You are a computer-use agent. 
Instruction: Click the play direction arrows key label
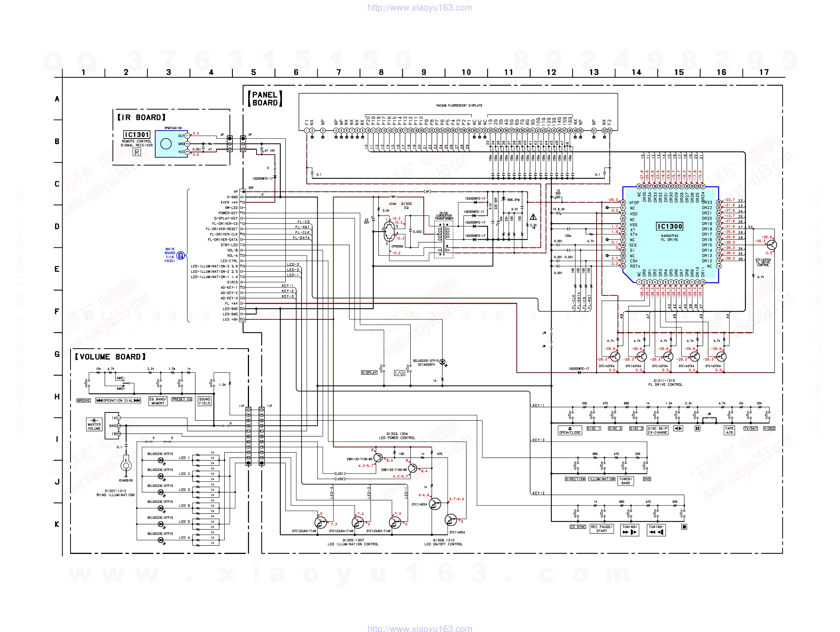678,428
